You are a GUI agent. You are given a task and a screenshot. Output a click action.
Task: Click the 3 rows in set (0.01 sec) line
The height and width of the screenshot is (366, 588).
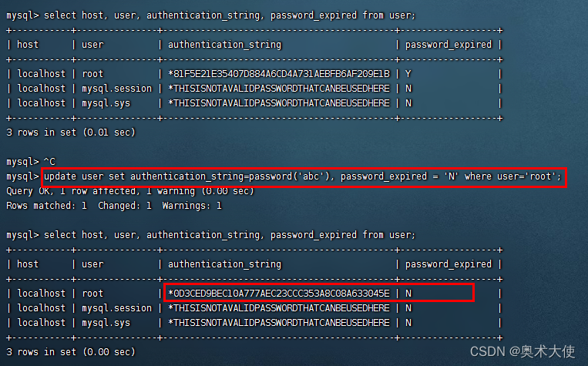71,133
